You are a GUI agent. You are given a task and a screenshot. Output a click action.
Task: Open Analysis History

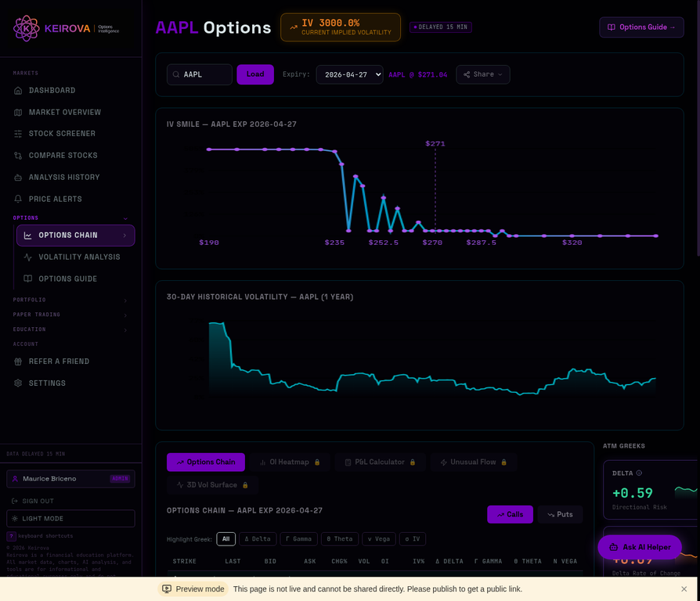click(64, 178)
